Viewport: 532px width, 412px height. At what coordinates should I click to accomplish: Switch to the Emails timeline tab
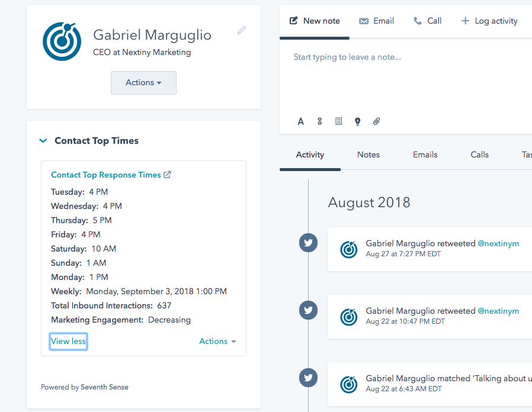coord(425,154)
